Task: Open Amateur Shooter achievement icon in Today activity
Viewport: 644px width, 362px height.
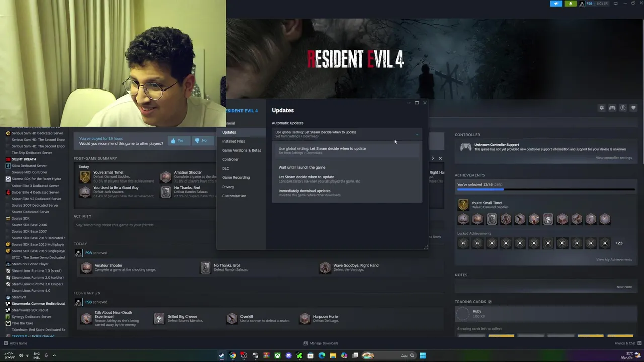Action: 86,267
